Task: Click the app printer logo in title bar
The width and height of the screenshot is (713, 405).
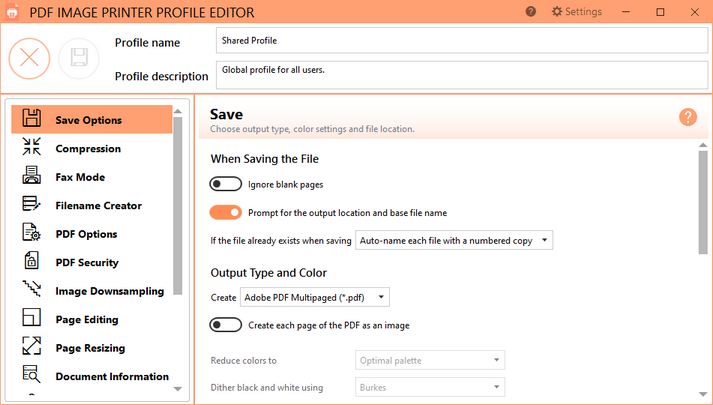Action: pyautogui.click(x=12, y=12)
